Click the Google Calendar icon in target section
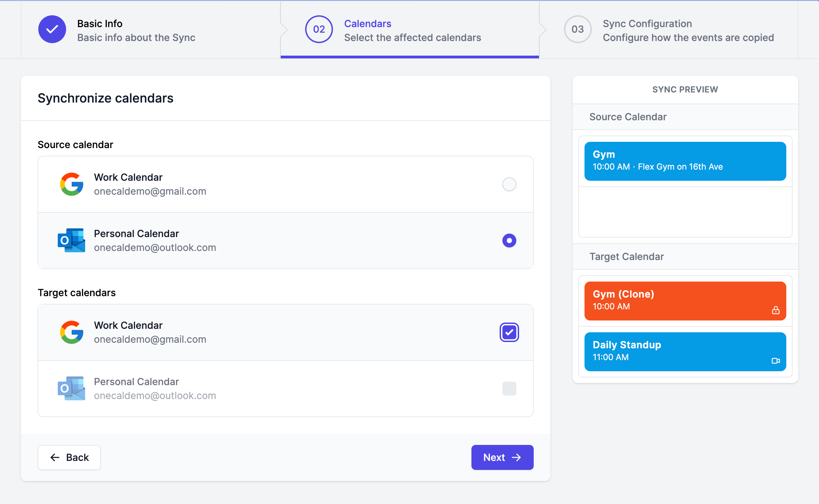 71,332
